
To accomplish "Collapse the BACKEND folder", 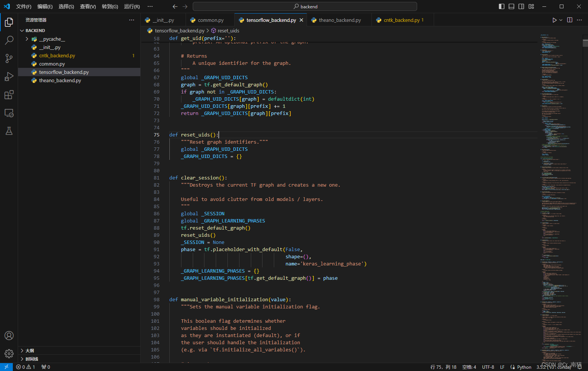I will pyautogui.click(x=22, y=30).
